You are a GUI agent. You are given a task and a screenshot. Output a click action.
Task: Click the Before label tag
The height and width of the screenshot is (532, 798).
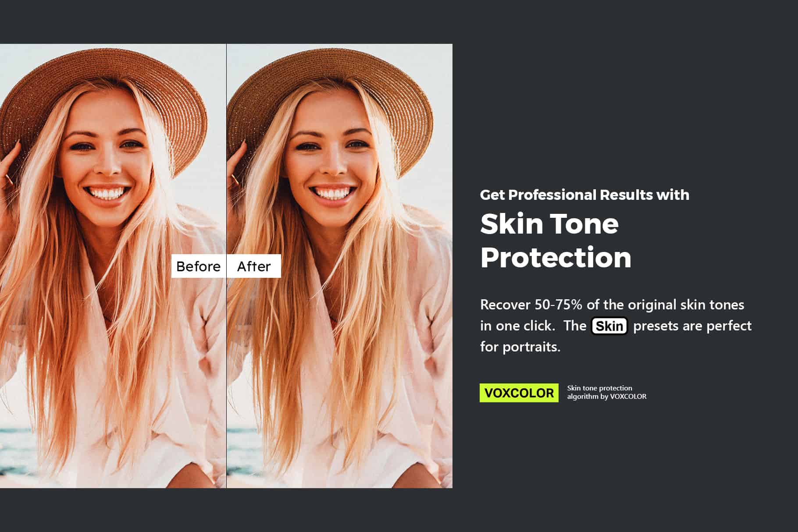pyautogui.click(x=199, y=266)
